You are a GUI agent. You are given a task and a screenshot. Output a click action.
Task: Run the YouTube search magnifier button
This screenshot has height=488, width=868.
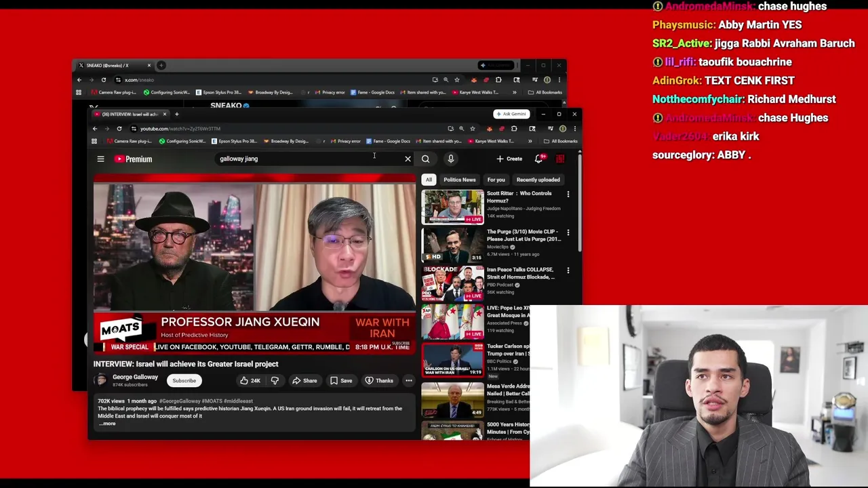tap(425, 159)
